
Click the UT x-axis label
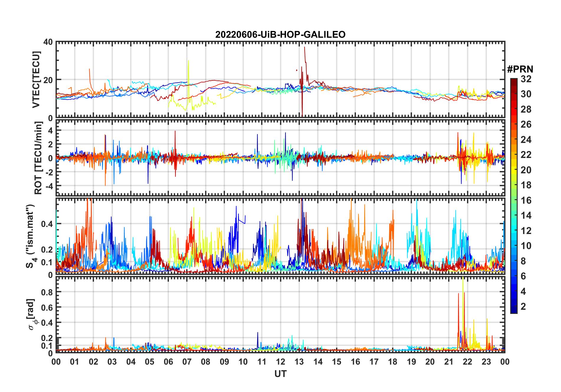click(x=280, y=374)
